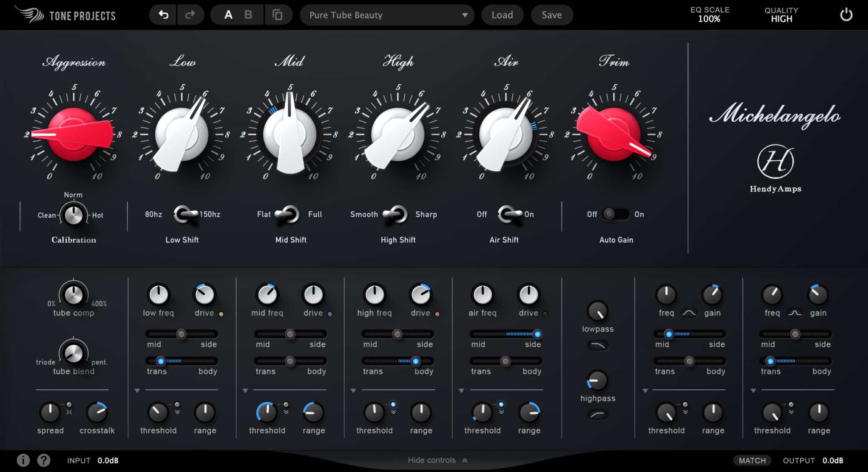The width and height of the screenshot is (868, 472).
Task: Click the Load button
Action: click(502, 14)
